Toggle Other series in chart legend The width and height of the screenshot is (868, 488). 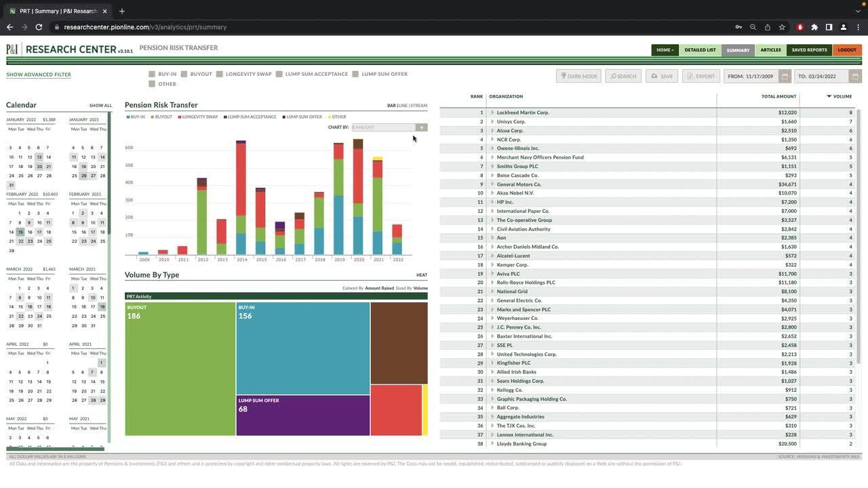point(337,117)
